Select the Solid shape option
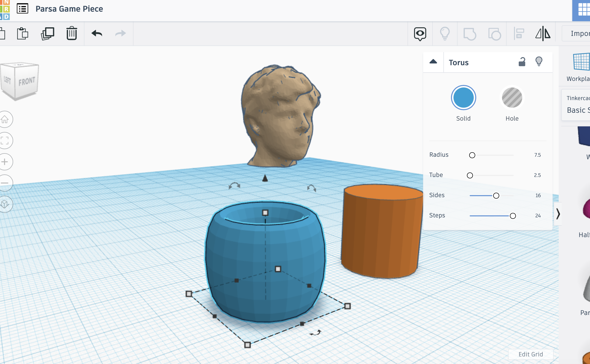The height and width of the screenshot is (364, 590). click(x=463, y=98)
